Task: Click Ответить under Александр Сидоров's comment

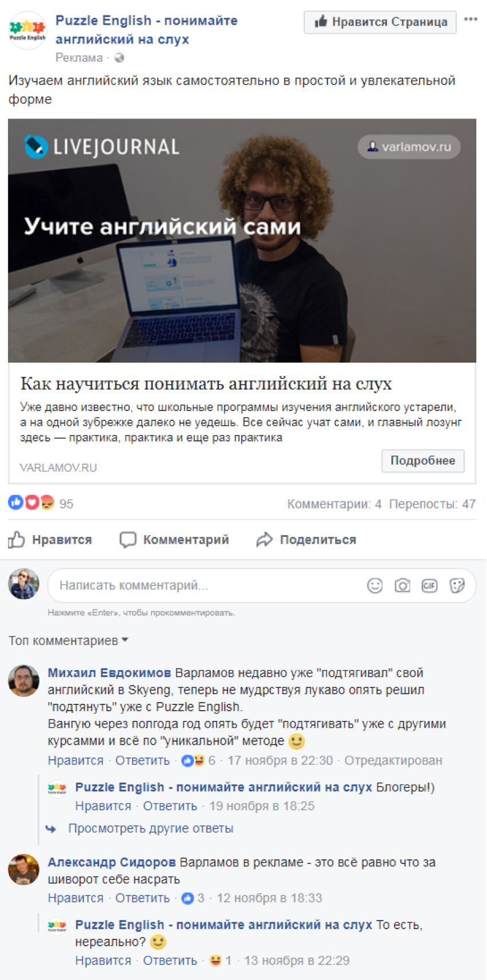Action: coord(142,898)
